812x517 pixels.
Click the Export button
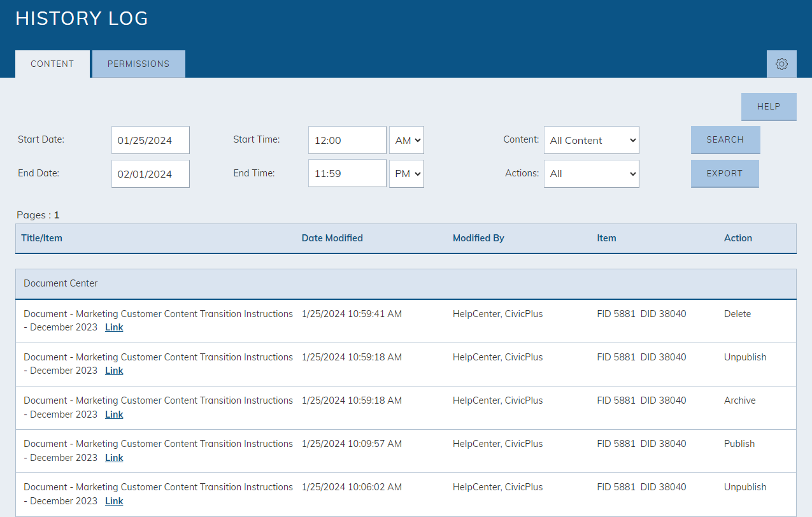(x=725, y=173)
